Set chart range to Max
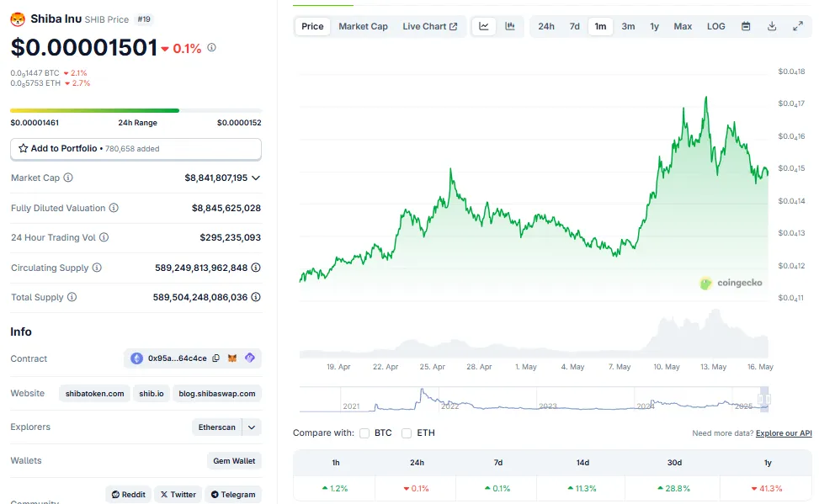The image size is (819, 504). pos(683,26)
